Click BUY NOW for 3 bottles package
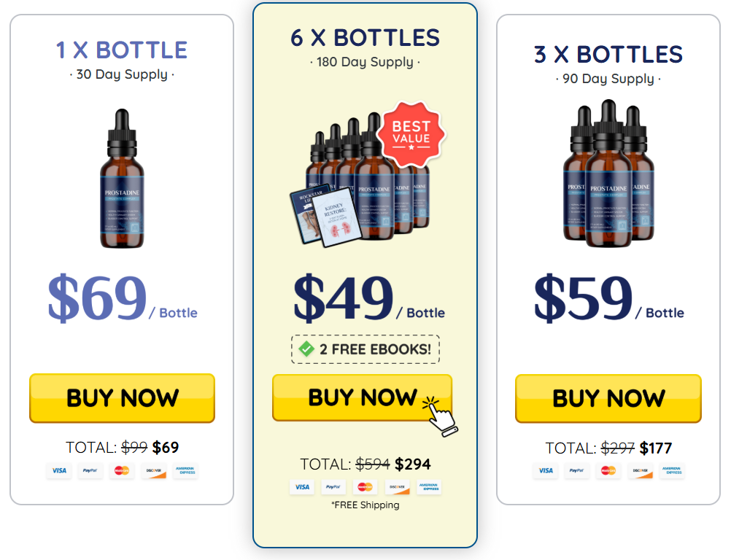 pyautogui.click(x=608, y=398)
